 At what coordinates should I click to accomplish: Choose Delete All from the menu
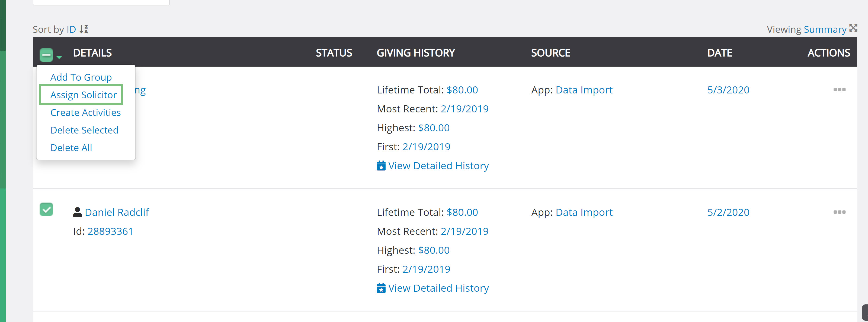pos(71,147)
